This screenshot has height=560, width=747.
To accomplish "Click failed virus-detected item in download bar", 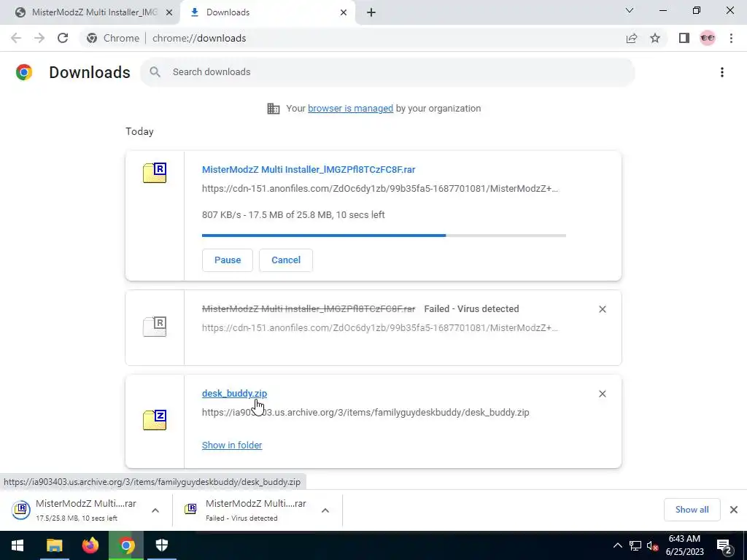I will tap(247, 510).
